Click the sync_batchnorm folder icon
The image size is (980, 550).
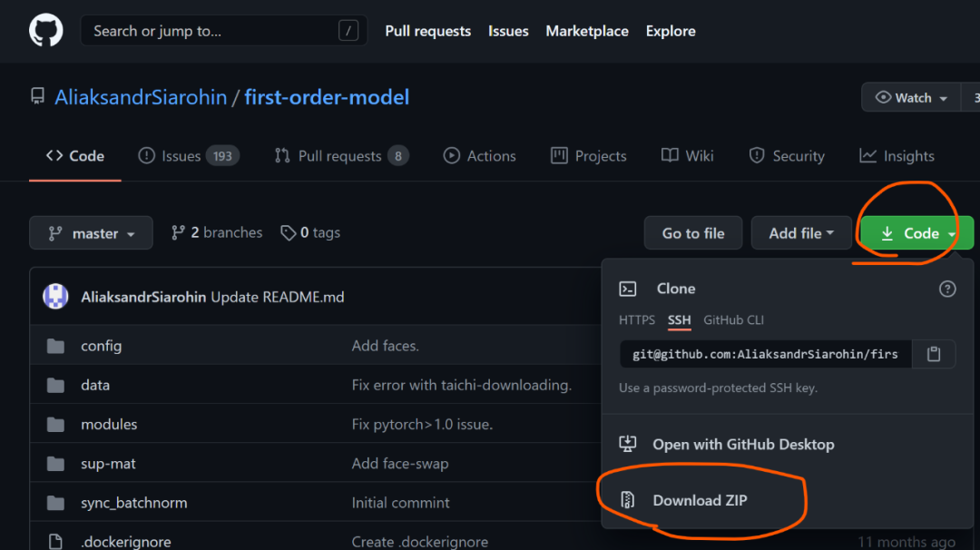pyautogui.click(x=55, y=503)
